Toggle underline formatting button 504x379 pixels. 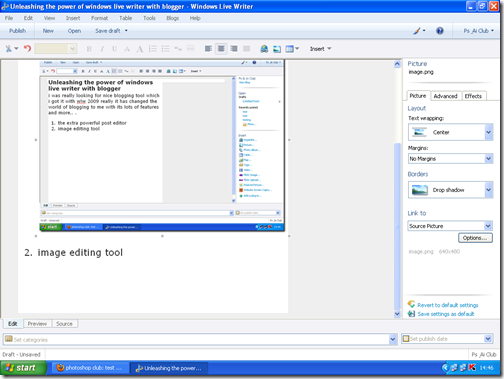(x=114, y=49)
